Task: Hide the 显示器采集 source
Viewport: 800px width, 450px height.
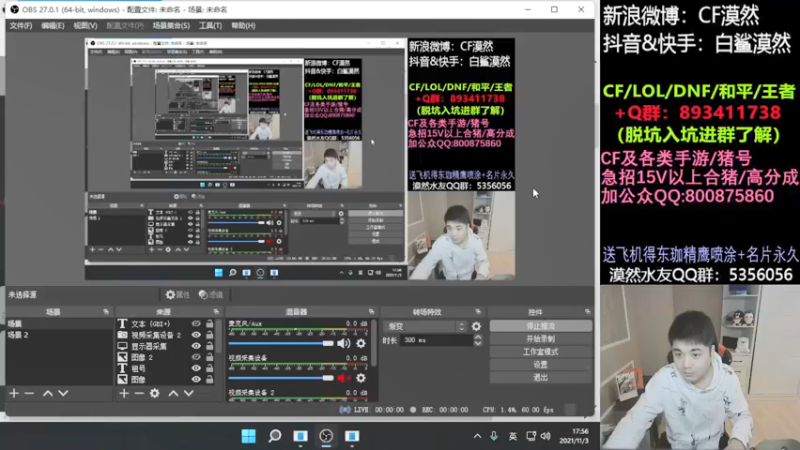Action: click(196, 346)
